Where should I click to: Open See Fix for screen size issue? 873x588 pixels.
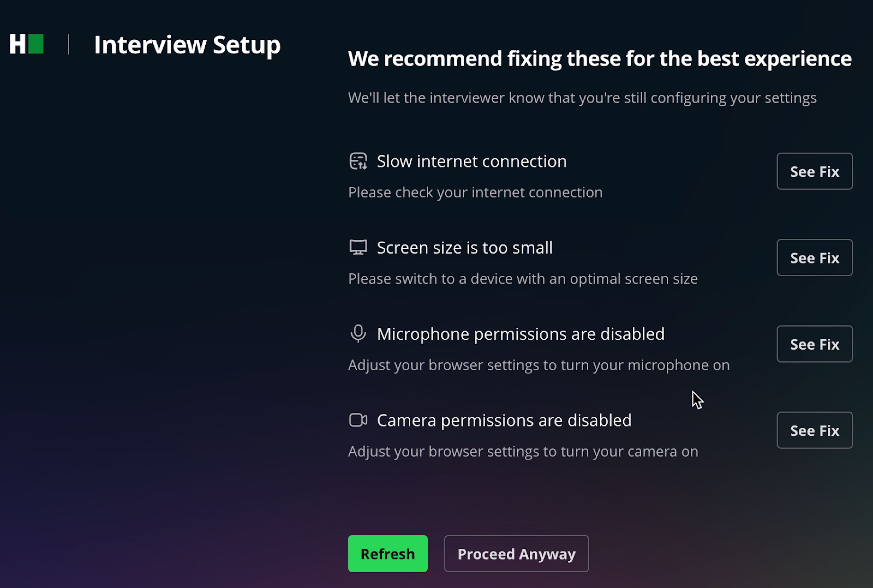[x=814, y=258]
